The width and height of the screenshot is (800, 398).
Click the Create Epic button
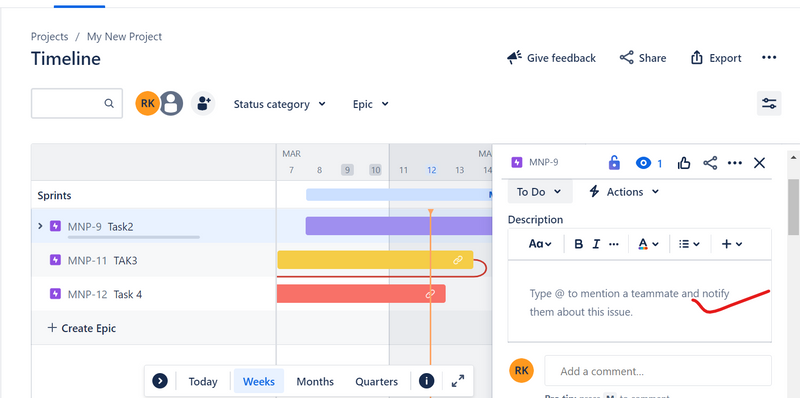(x=82, y=328)
